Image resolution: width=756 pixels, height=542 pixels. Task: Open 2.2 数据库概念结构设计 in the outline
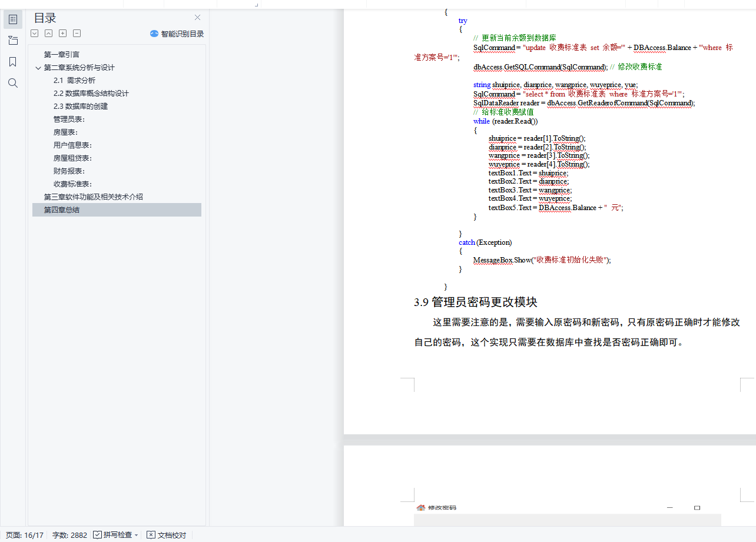[91, 93]
